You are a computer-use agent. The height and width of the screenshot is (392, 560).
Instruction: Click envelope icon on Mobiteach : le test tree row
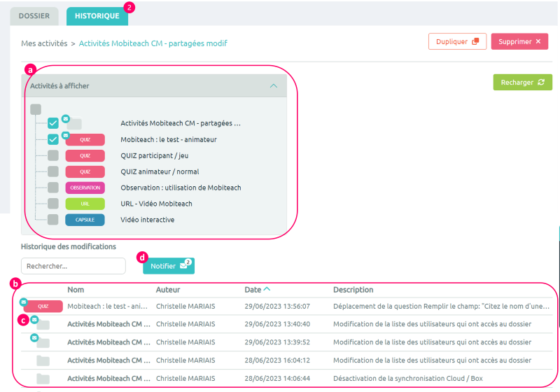(65, 135)
